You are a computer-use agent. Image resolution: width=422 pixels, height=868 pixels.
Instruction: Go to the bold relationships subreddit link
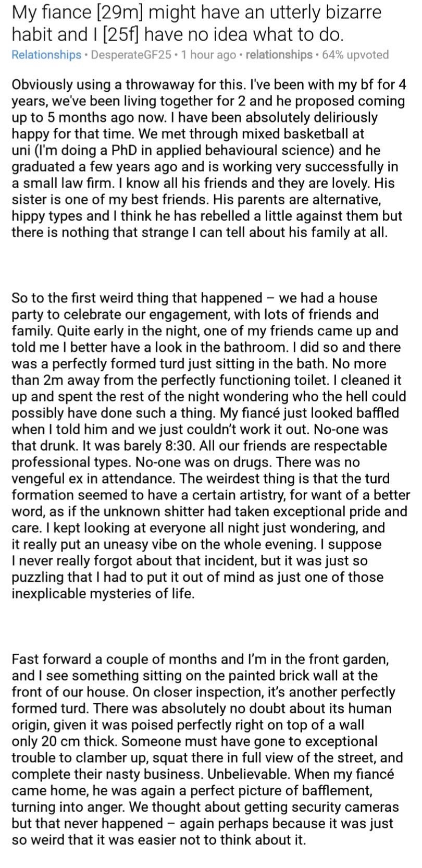pyautogui.click(x=278, y=55)
